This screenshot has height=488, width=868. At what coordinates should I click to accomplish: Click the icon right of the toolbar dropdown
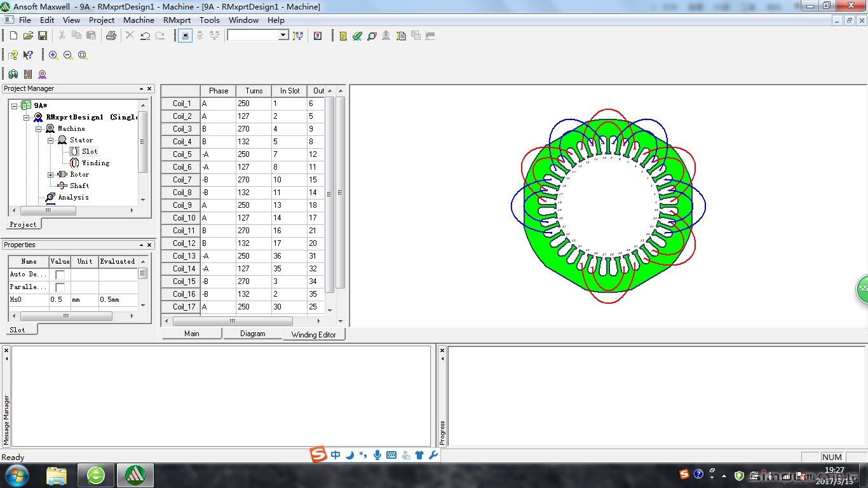pos(298,36)
